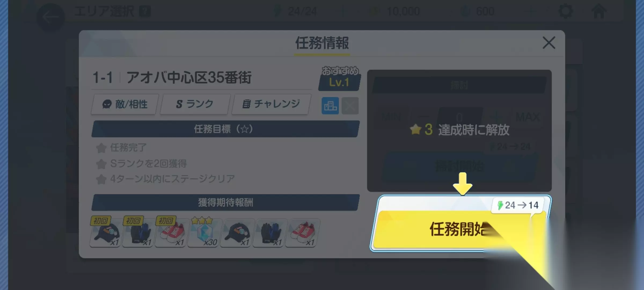This screenshot has width=644, height=290.
Task: Tap the last red sneakers reward icon
Action: [x=302, y=232]
